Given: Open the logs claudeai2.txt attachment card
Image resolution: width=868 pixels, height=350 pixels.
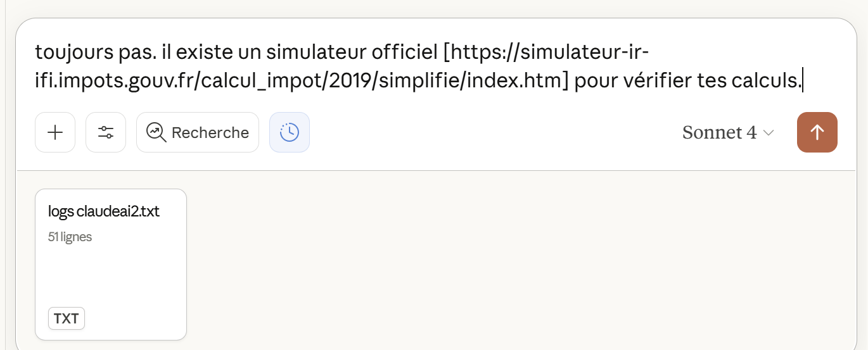Looking at the screenshot, I should pyautogui.click(x=111, y=264).
